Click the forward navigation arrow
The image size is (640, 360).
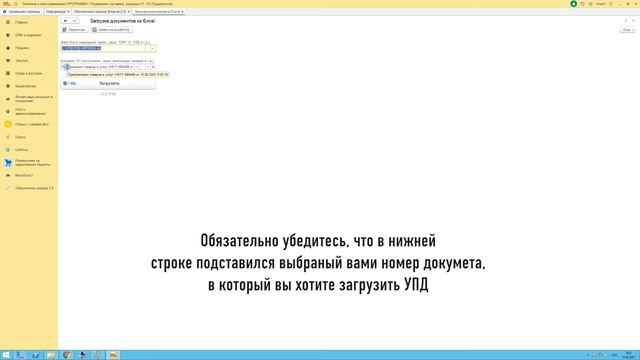pyautogui.click(x=74, y=21)
